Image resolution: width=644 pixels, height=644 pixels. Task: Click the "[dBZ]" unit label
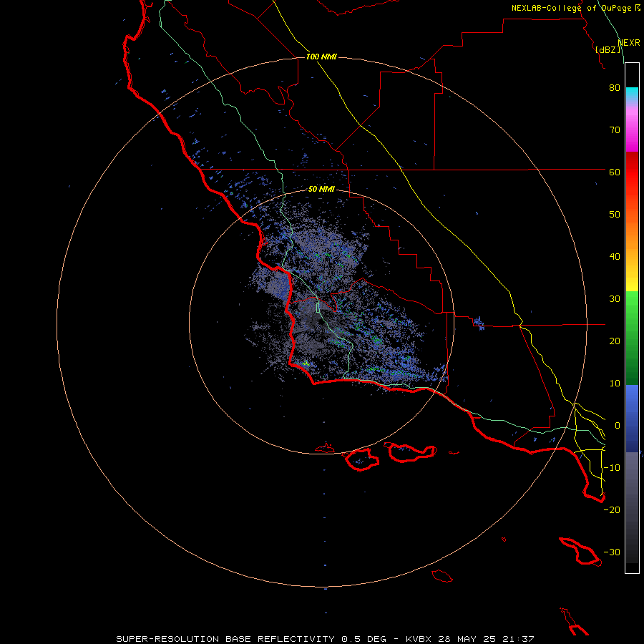608,49
